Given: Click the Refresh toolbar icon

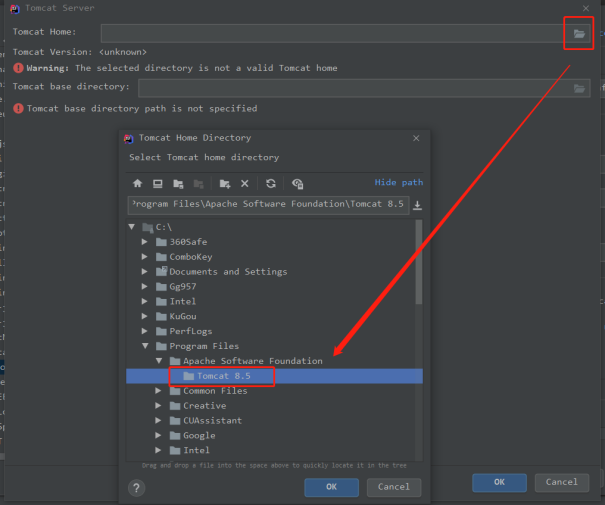Looking at the screenshot, I should pos(271,184).
